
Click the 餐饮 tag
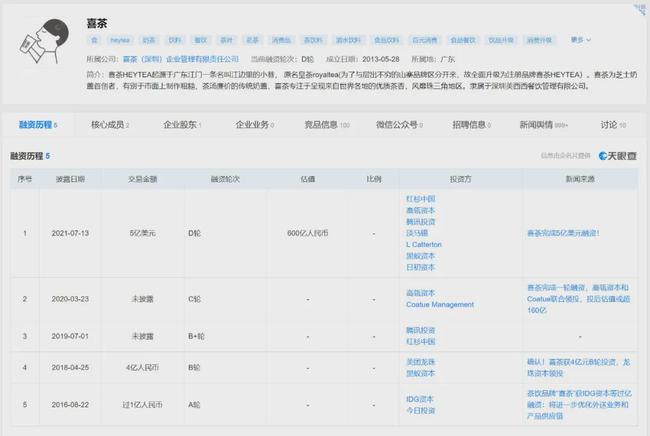point(201,40)
